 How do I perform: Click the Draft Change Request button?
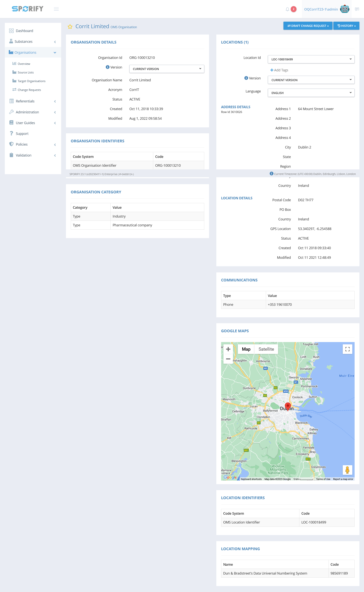point(308,26)
